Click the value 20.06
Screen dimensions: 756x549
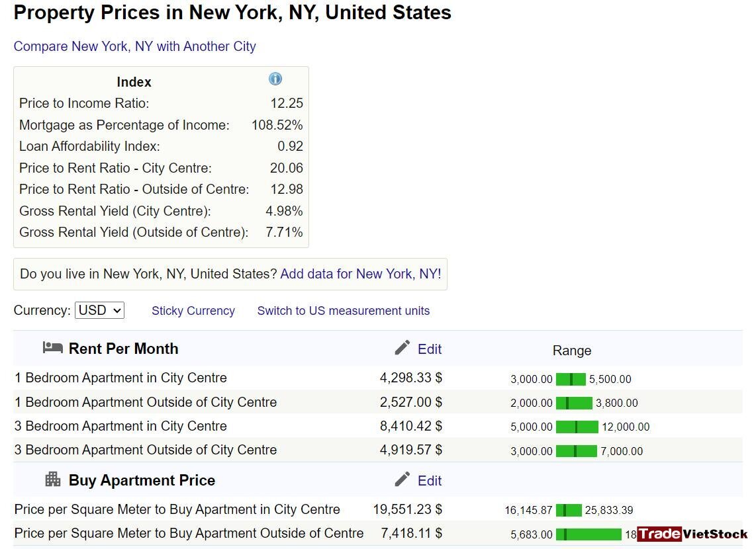[x=287, y=168]
